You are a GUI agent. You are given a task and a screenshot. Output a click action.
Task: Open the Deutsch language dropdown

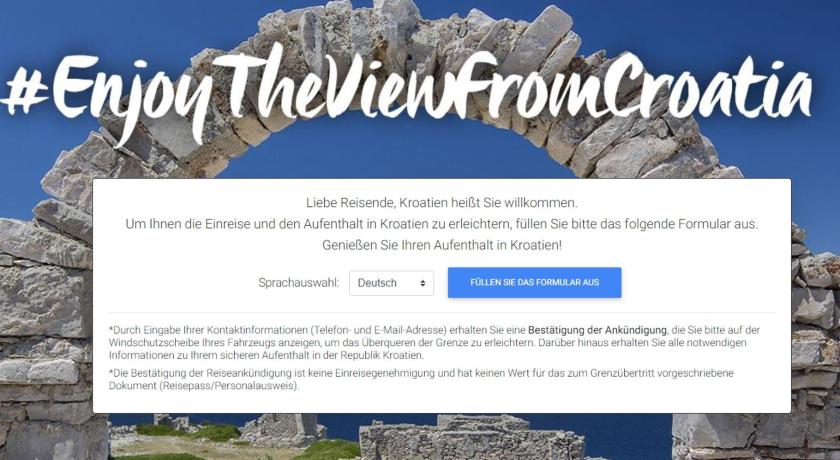(391, 283)
